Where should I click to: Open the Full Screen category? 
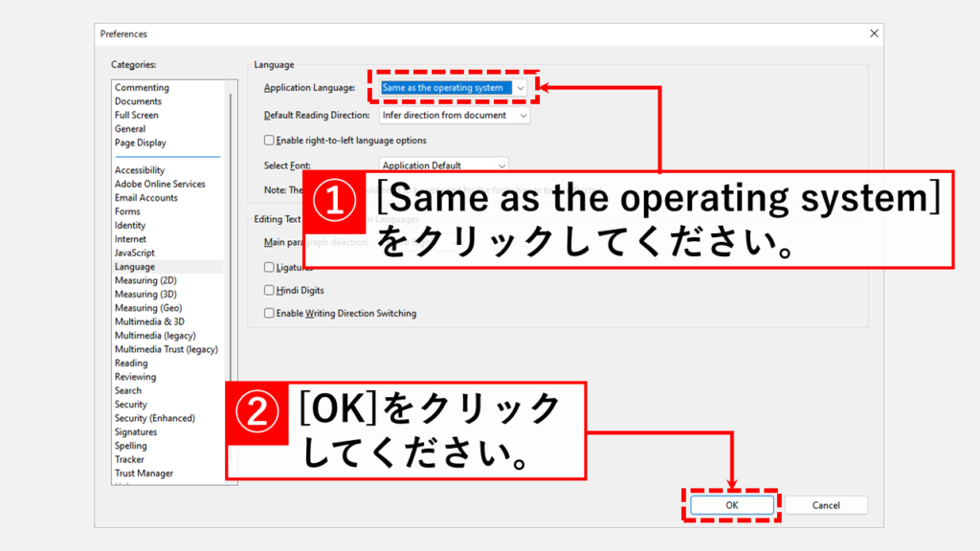coord(136,115)
